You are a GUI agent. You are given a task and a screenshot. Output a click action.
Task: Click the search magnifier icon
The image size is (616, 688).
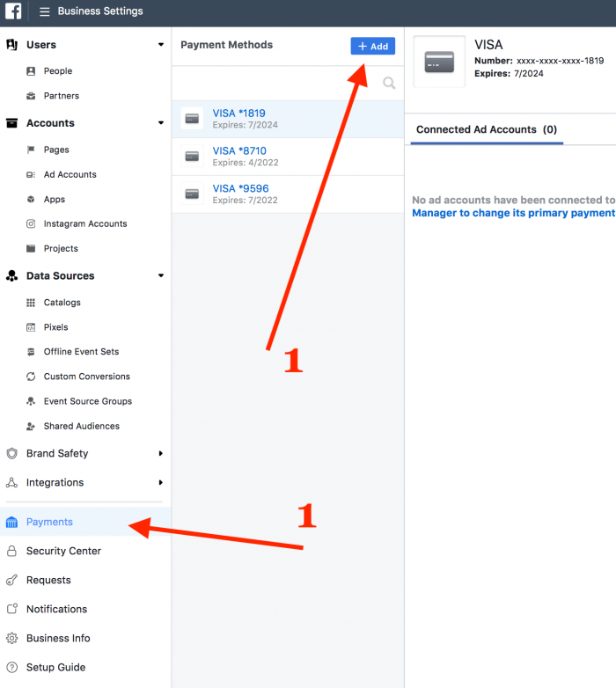389,84
